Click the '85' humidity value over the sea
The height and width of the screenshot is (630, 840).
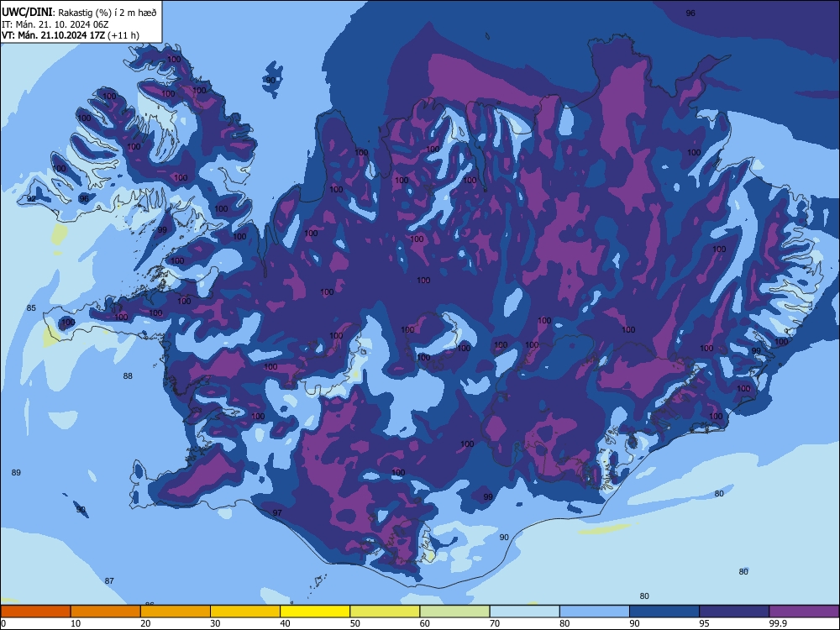tap(32, 308)
